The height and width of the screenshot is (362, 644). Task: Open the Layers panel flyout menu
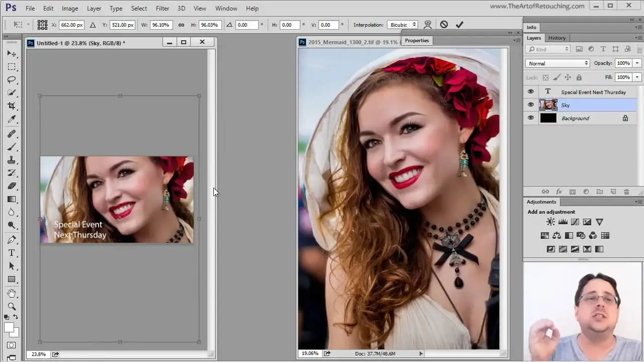pyautogui.click(x=638, y=38)
